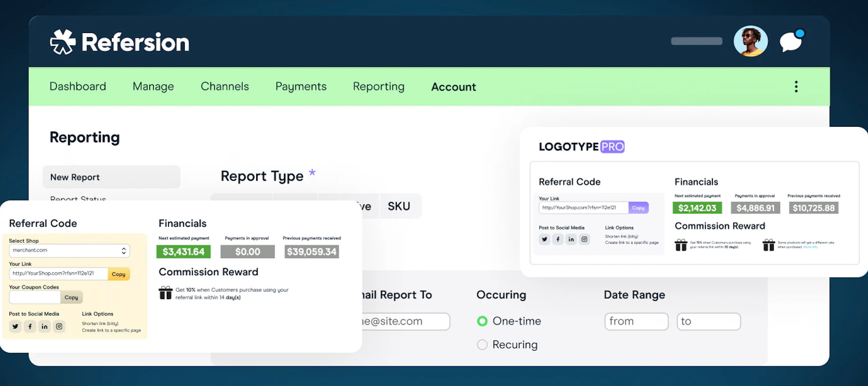868x386 pixels.
Task: Click Instagram icon in LogotypePro card
Action: point(584,239)
